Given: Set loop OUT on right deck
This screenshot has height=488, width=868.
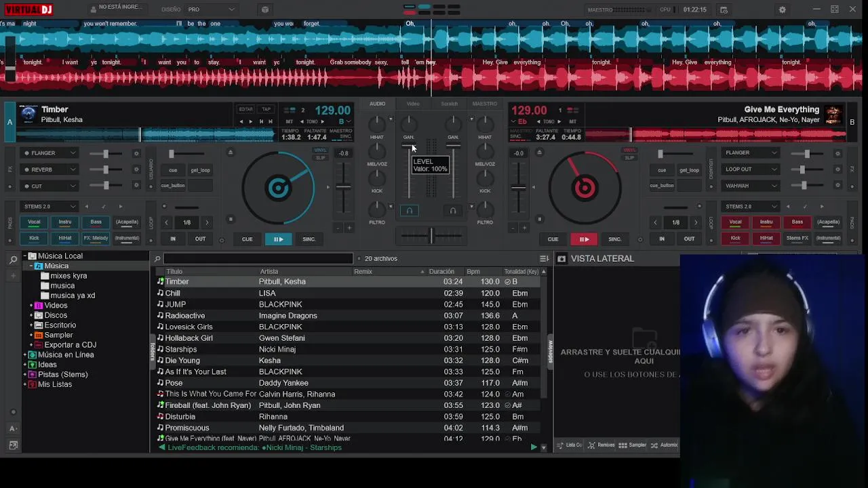Looking at the screenshot, I should [x=689, y=239].
